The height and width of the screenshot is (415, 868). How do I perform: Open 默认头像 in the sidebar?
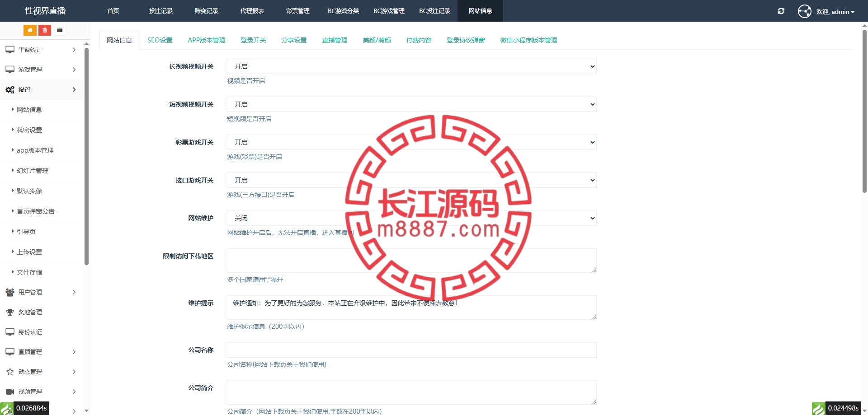(29, 191)
